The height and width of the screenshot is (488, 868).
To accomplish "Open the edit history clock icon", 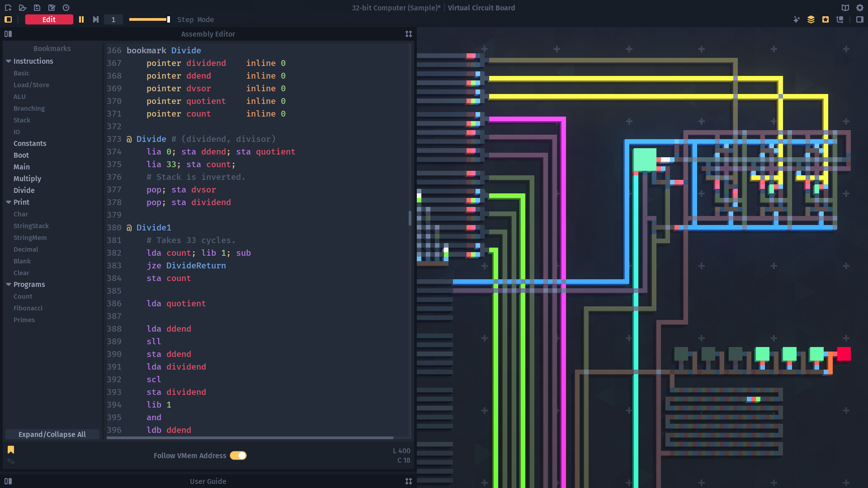I will tap(66, 8).
